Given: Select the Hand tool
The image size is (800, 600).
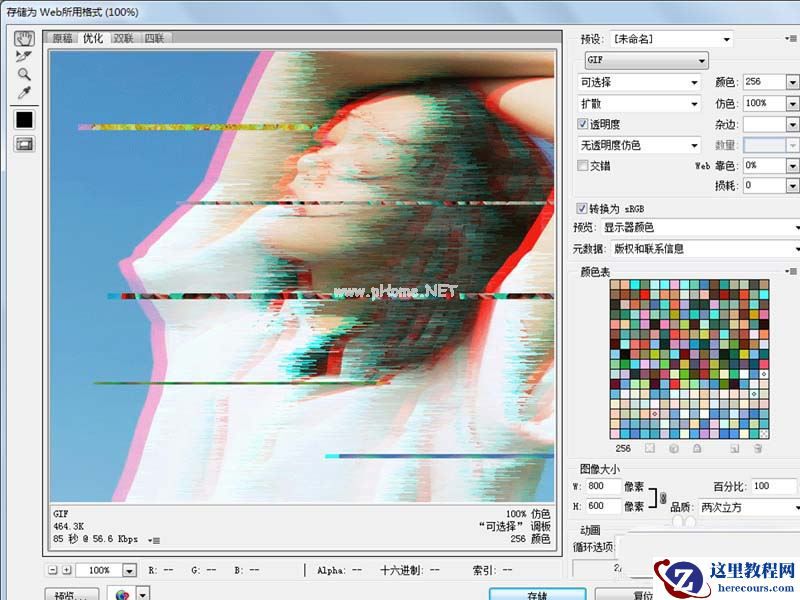Looking at the screenshot, I should click(x=23, y=39).
